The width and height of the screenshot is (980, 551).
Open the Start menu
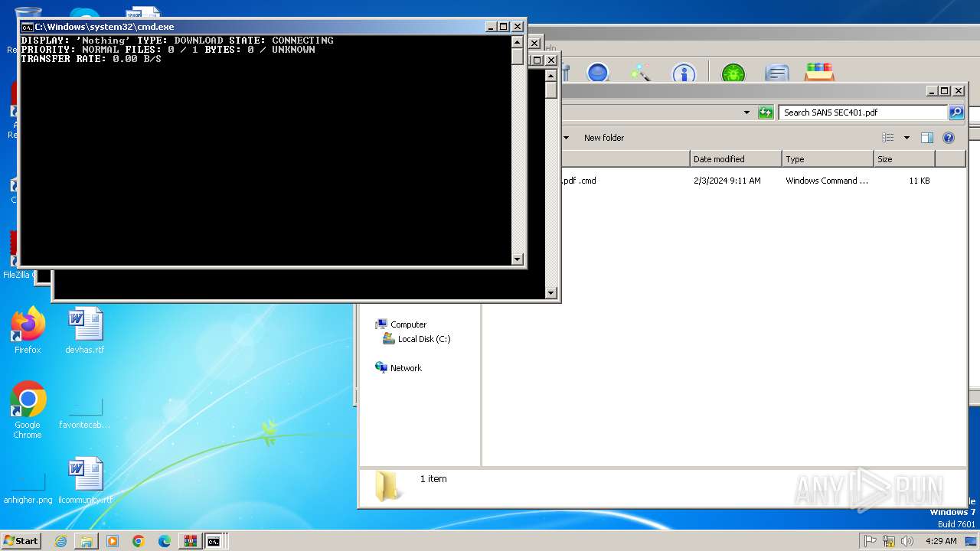tap(21, 540)
